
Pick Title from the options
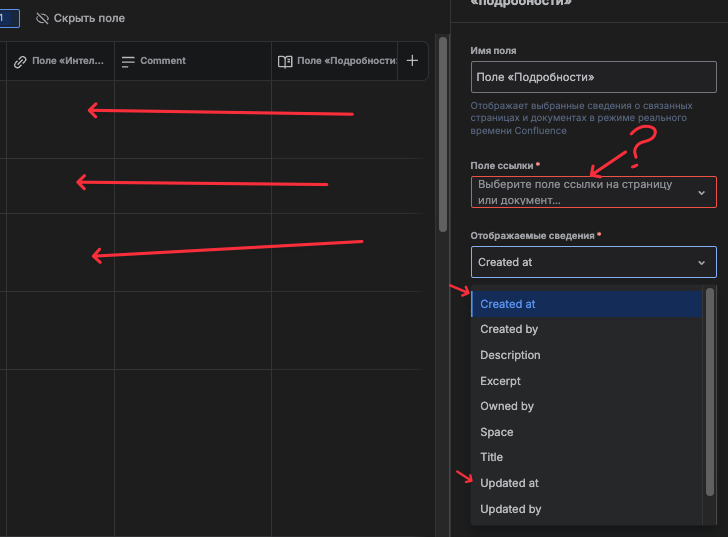[x=587, y=457]
